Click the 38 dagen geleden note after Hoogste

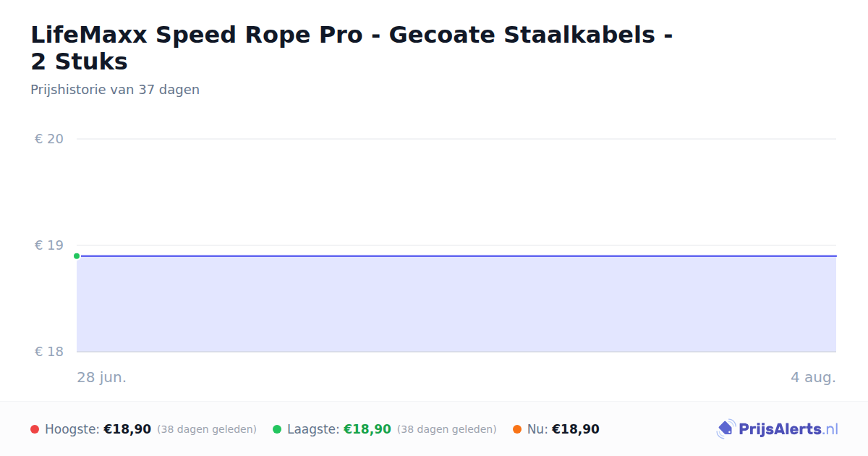point(207,429)
